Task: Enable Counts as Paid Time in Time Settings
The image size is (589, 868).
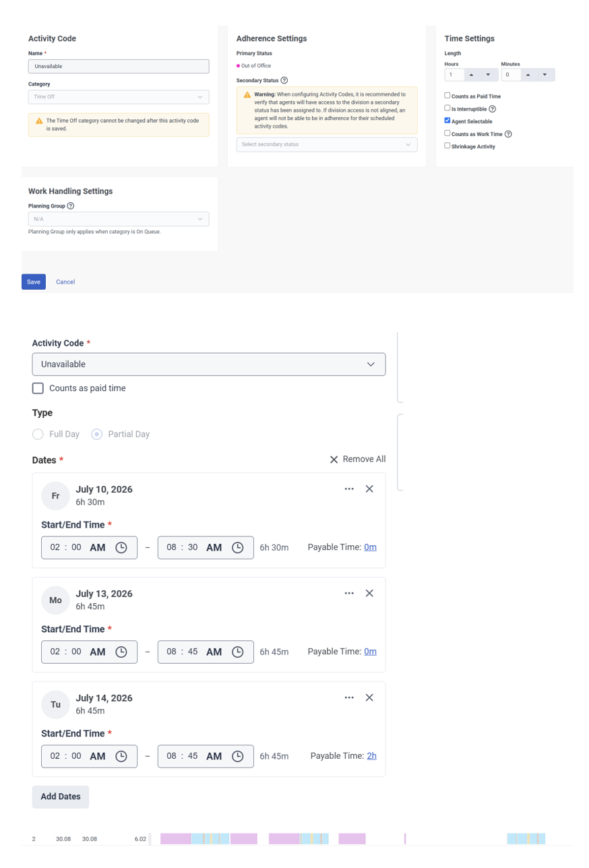Action: tap(447, 96)
